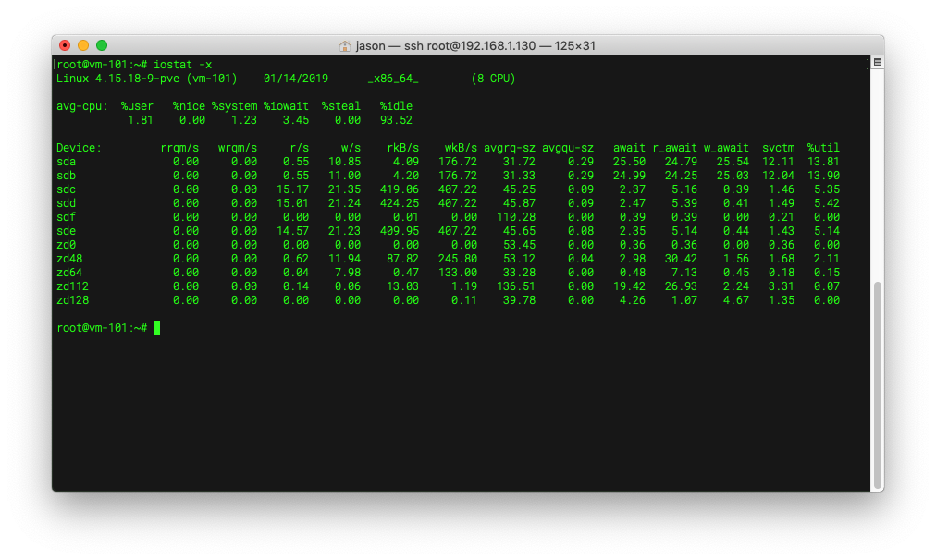Click the await column header
This screenshot has width=936, height=560.
pyautogui.click(x=629, y=147)
